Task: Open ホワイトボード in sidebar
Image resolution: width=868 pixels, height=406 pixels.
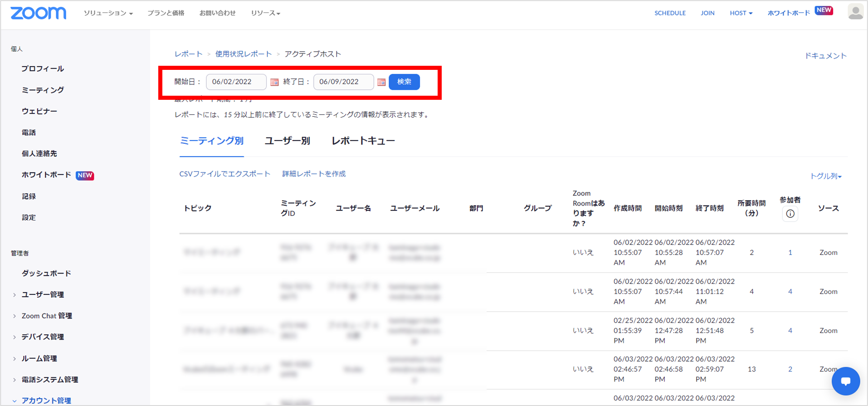Action: [x=46, y=175]
